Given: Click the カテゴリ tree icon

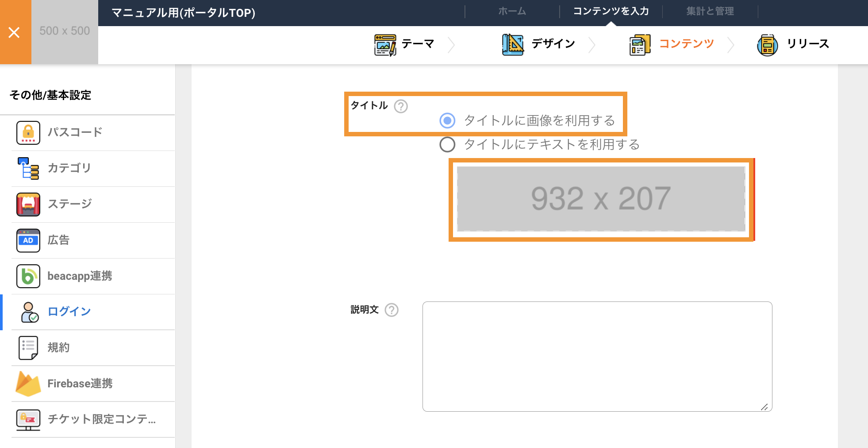Looking at the screenshot, I should pos(28,169).
